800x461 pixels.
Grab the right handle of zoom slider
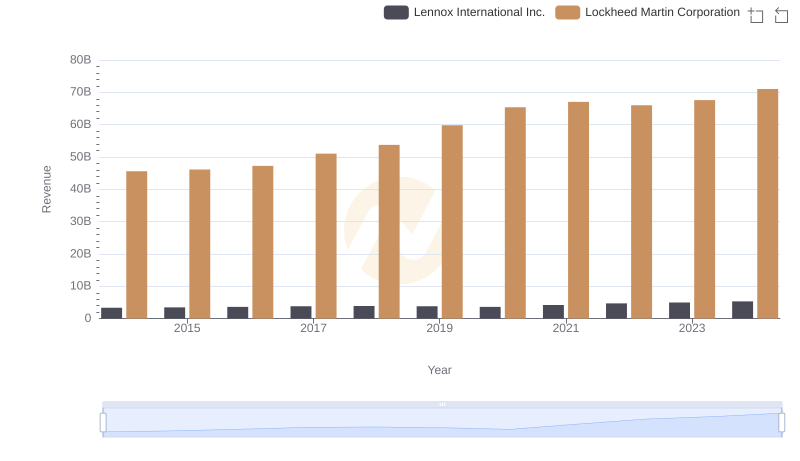(782, 423)
